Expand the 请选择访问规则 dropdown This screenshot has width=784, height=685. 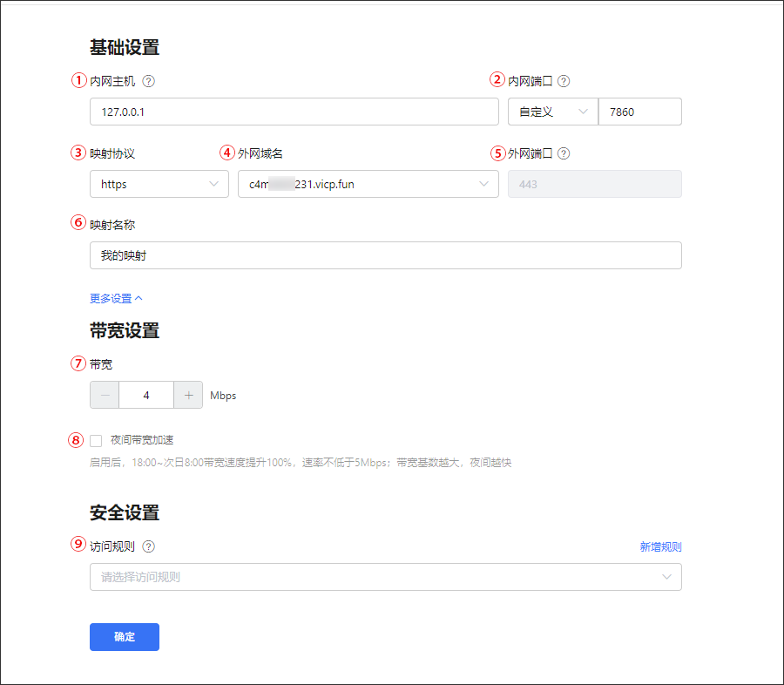coord(385,577)
